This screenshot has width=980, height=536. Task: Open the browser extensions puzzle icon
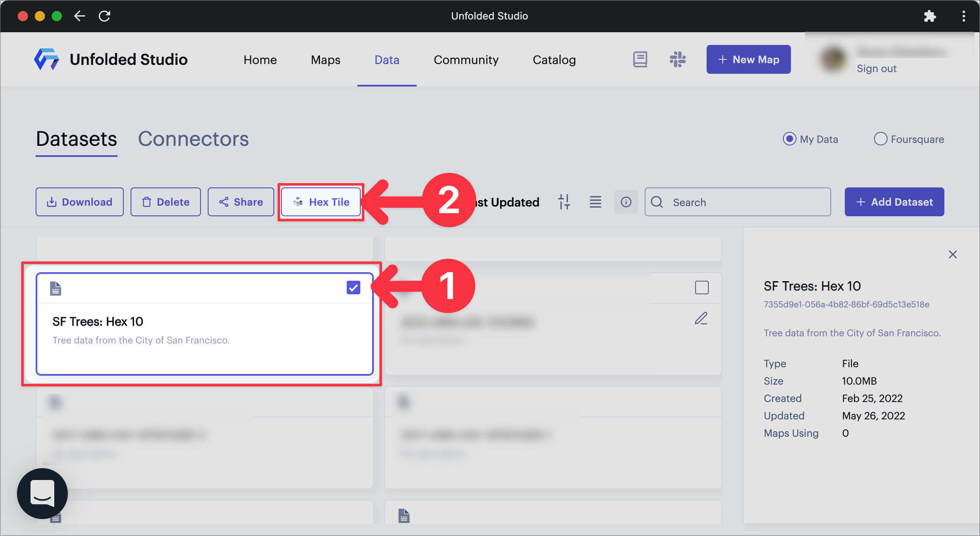click(x=930, y=16)
